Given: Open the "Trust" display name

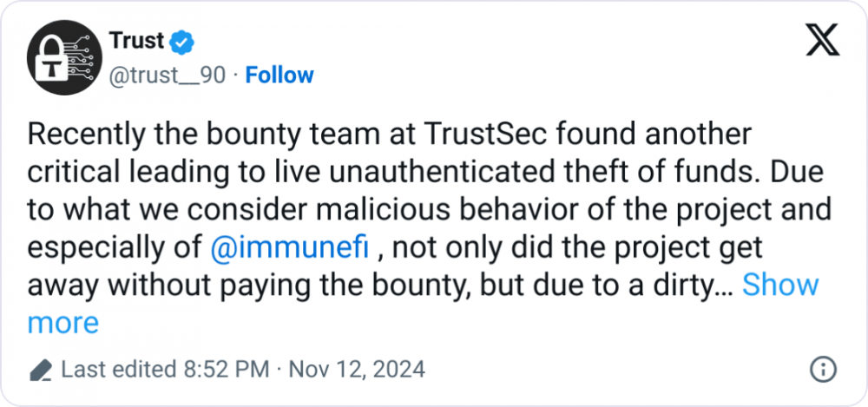Looking at the screenshot, I should [137, 42].
